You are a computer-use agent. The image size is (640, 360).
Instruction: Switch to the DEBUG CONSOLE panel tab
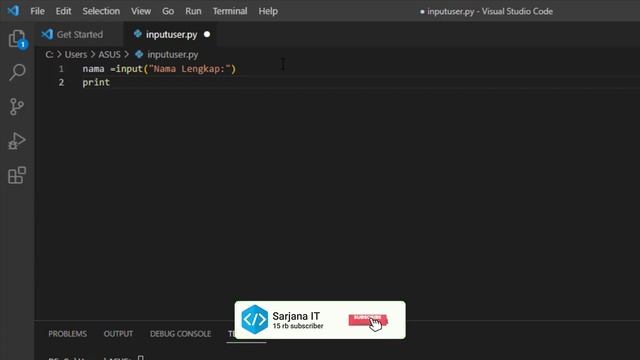pos(180,333)
